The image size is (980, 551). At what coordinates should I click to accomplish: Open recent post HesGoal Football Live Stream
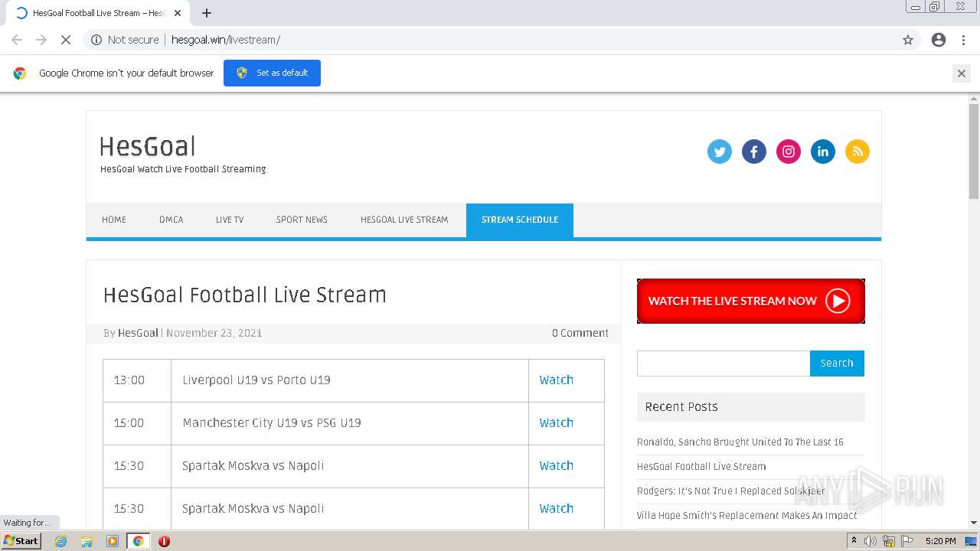pyautogui.click(x=701, y=467)
